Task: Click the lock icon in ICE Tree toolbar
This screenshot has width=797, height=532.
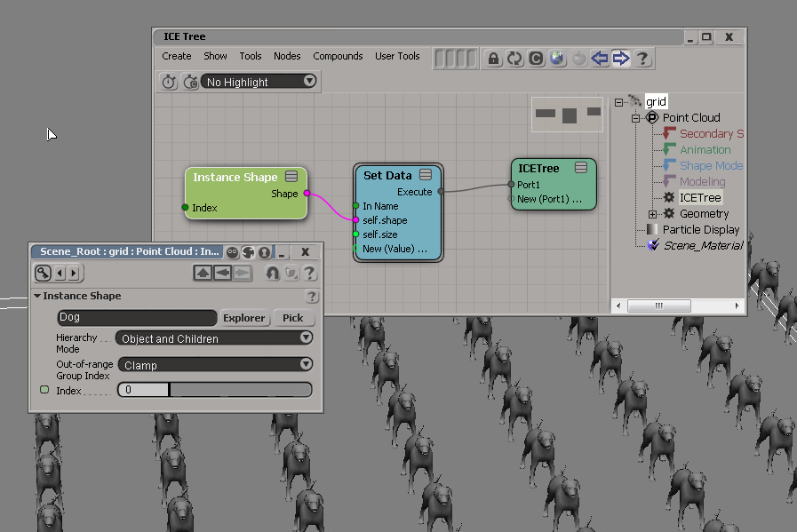Action: tap(493, 59)
